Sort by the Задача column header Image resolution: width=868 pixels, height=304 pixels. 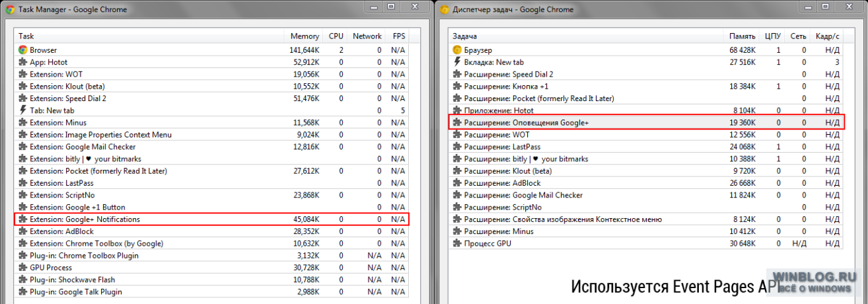pyautogui.click(x=585, y=36)
